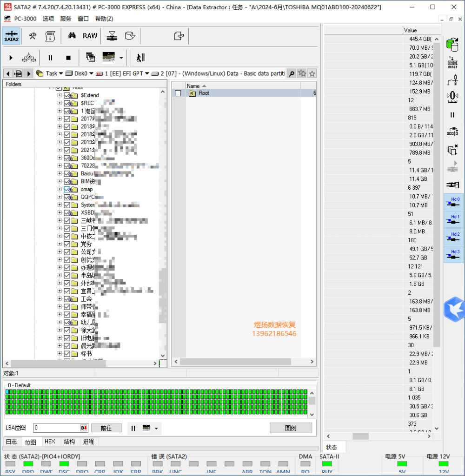Click the blue bird assistant icon
Image resolution: width=465 pixels, height=476 pixels.
pyautogui.click(x=455, y=309)
